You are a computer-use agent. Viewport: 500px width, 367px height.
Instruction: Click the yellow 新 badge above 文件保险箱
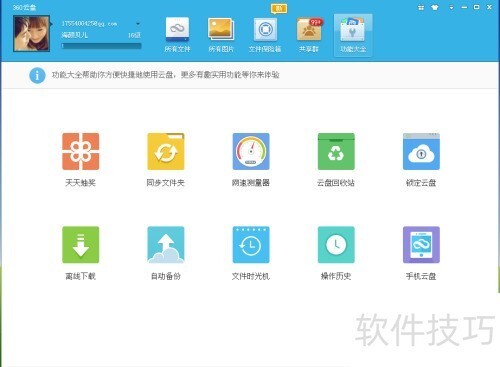pyautogui.click(x=279, y=8)
